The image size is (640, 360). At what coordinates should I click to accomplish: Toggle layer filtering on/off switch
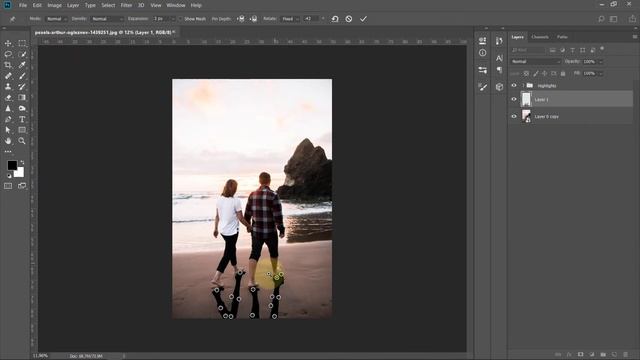(602, 49)
